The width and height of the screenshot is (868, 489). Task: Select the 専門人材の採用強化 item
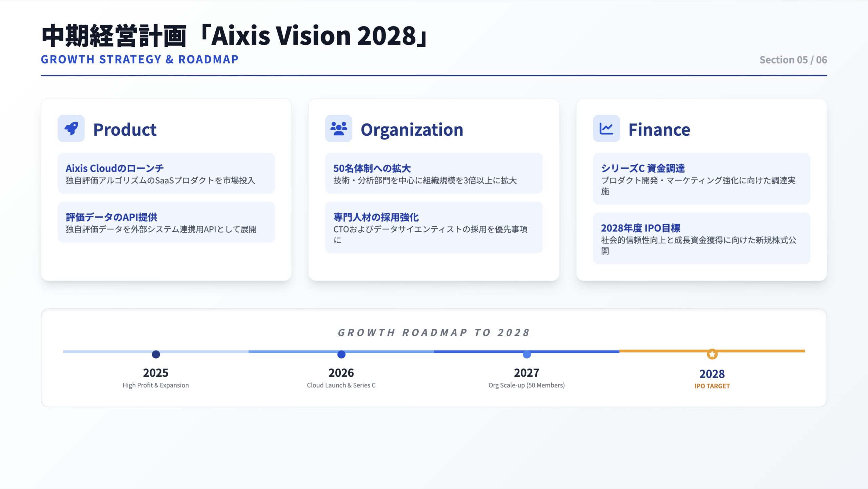[x=434, y=228]
